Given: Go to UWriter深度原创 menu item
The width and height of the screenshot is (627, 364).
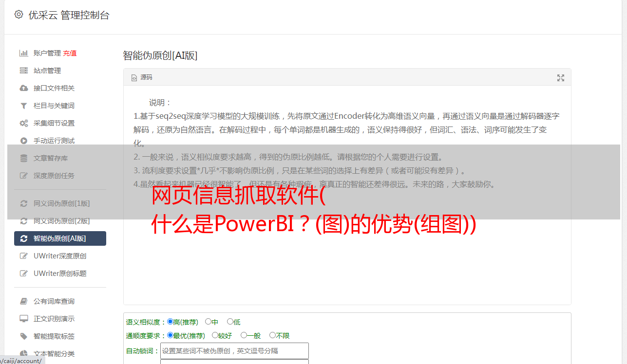Looking at the screenshot, I should coord(60,256).
